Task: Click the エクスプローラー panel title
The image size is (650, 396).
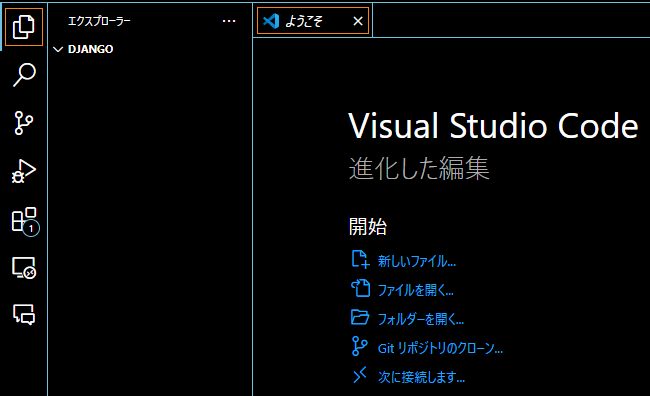Action: pos(99,21)
